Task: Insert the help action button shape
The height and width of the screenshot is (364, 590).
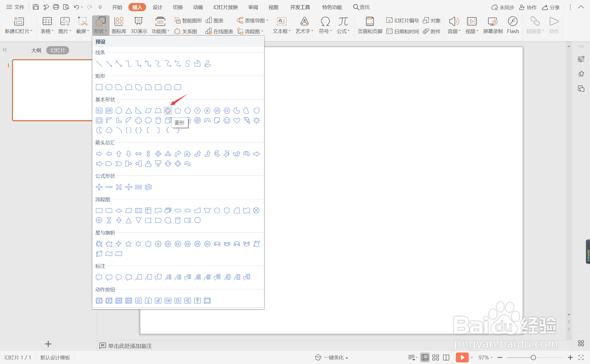Action: tap(197, 301)
